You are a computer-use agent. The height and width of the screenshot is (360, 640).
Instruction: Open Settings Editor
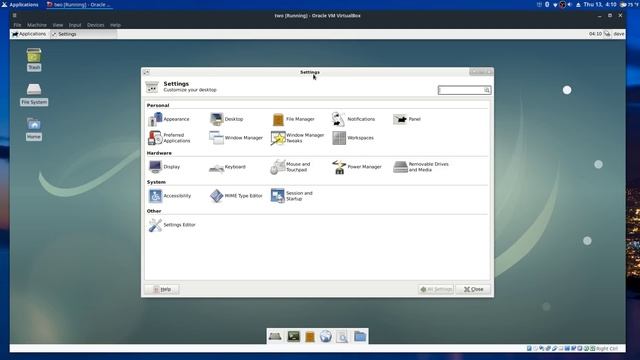pyautogui.click(x=172, y=225)
